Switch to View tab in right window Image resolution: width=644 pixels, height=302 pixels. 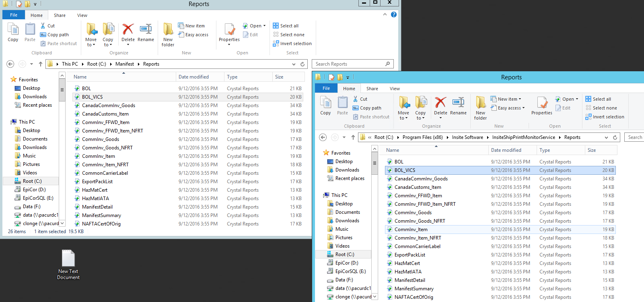click(x=395, y=89)
